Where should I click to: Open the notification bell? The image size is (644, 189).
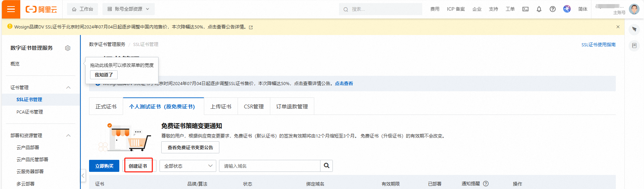(x=539, y=9)
